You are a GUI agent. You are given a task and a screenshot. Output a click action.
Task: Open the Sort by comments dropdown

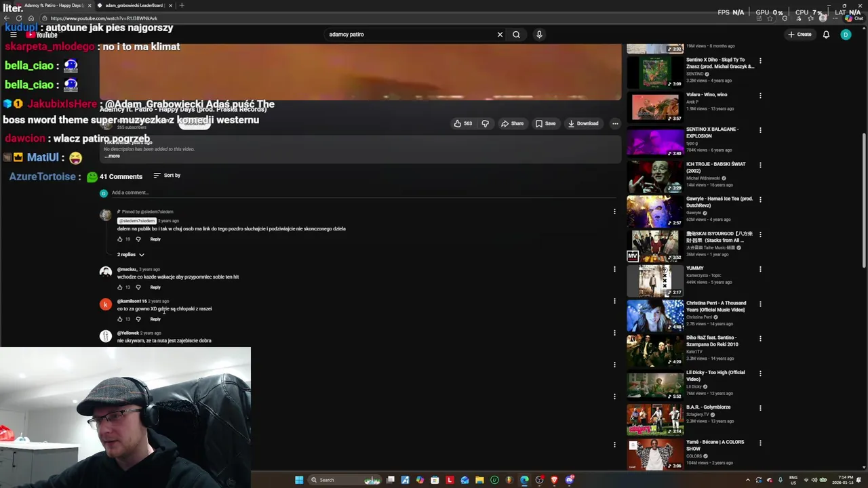[167, 176]
